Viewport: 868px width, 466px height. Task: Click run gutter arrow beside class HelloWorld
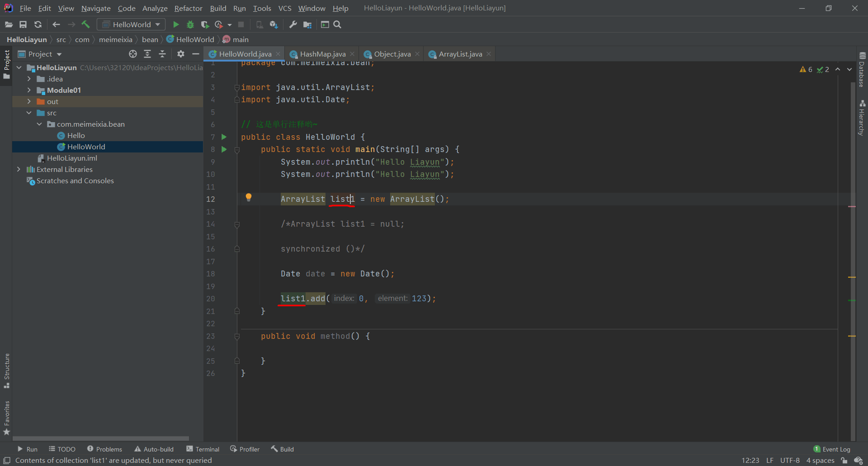[224, 137]
